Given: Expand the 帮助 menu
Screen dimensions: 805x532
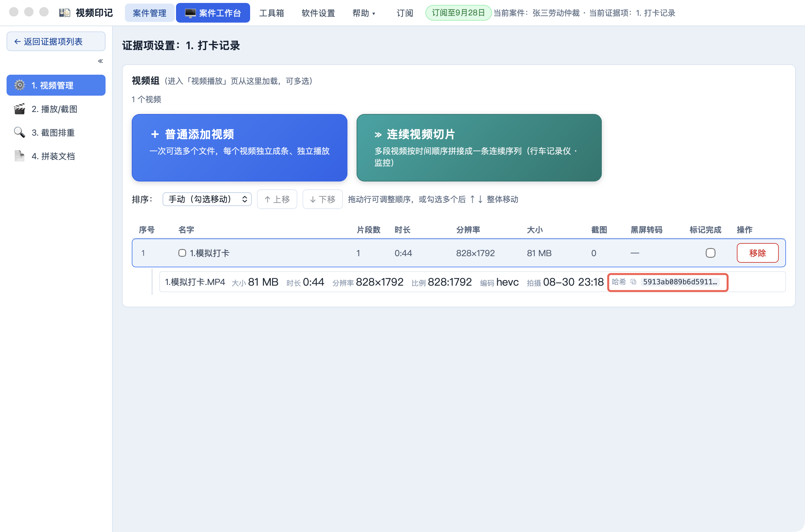Looking at the screenshot, I should click(x=363, y=13).
